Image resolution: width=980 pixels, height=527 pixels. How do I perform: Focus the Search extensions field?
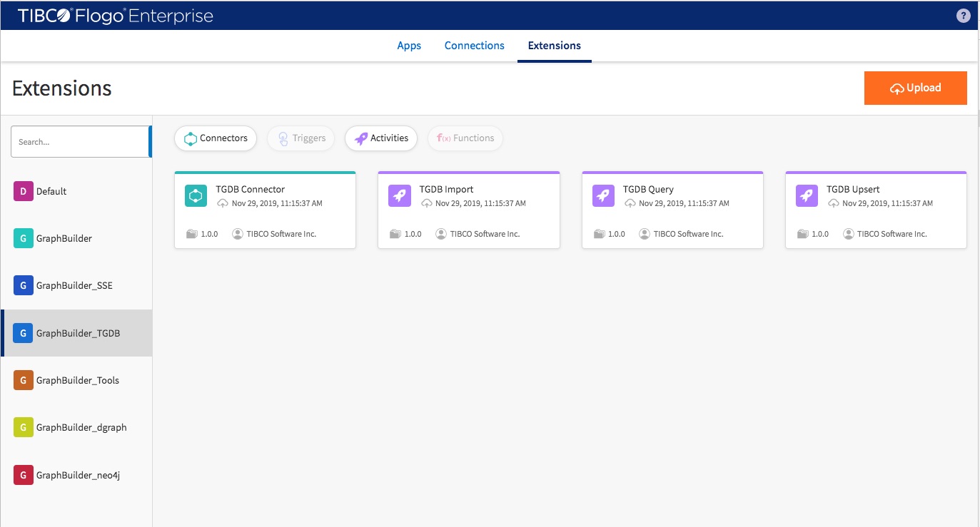(x=80, y=142)
